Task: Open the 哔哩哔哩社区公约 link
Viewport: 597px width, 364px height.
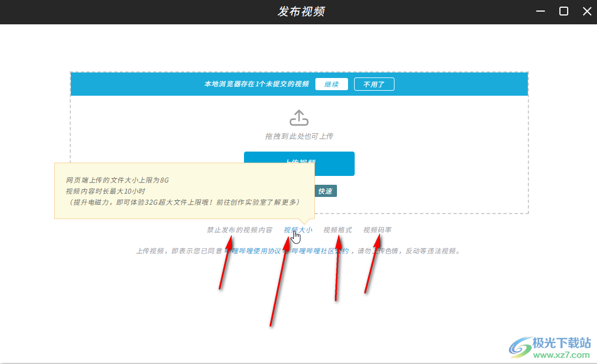Action: coord(320,251)
